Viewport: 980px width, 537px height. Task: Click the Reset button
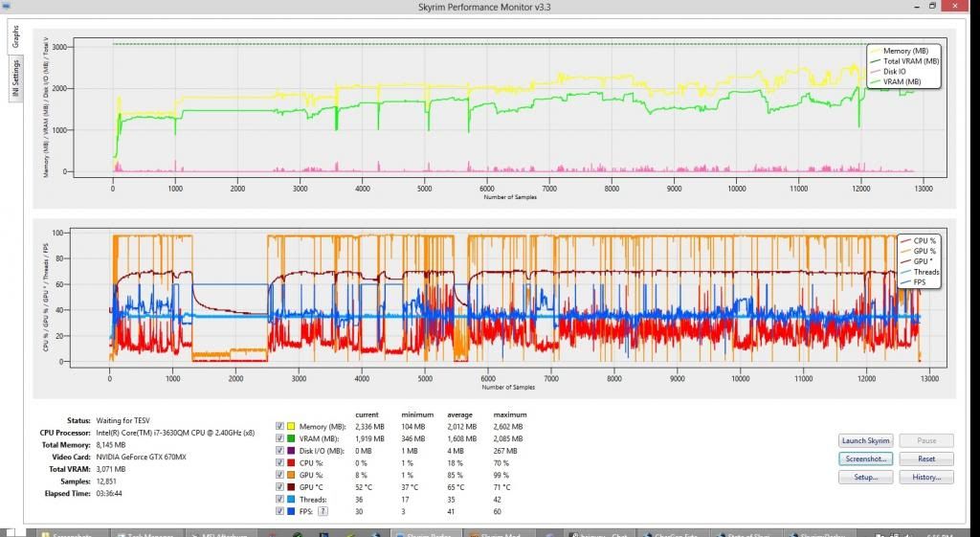coord(926,459)
